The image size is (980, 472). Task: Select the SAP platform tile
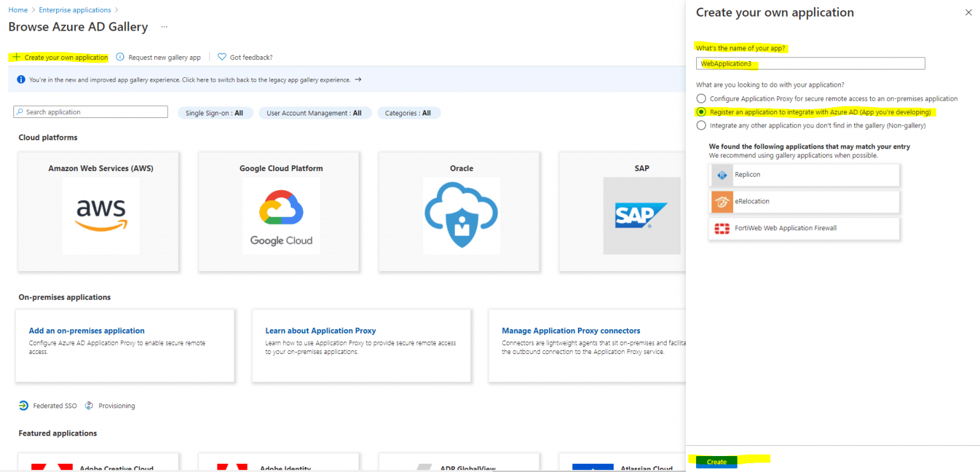point(640,210)
